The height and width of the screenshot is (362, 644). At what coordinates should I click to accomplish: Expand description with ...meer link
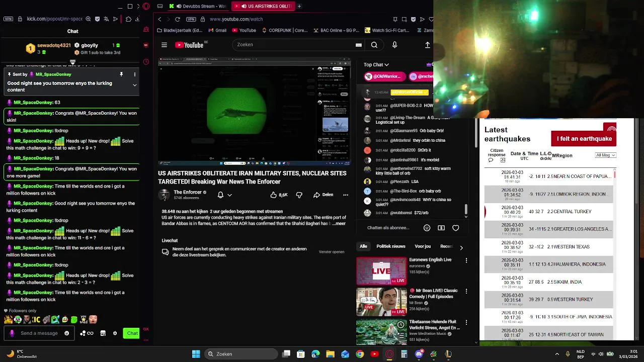point(340,223)
